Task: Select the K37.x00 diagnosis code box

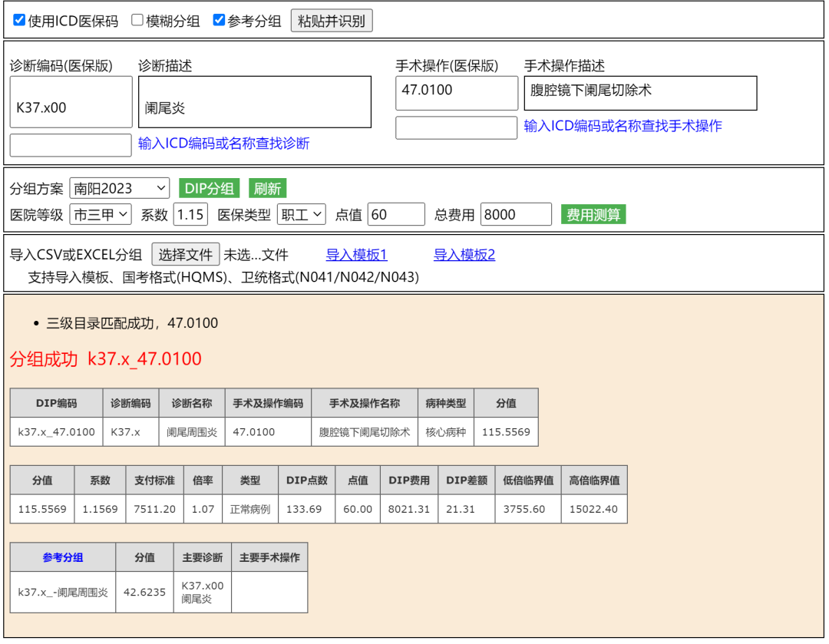Action: pos(71,102)
